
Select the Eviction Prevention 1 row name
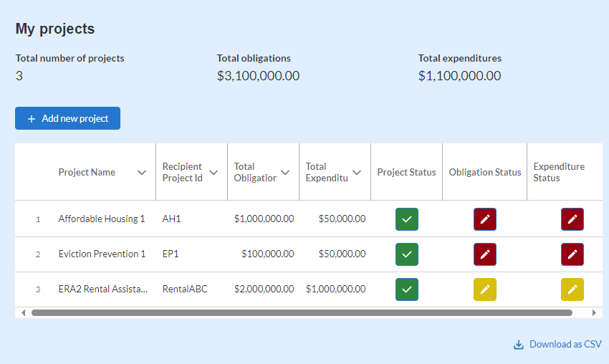102,254
